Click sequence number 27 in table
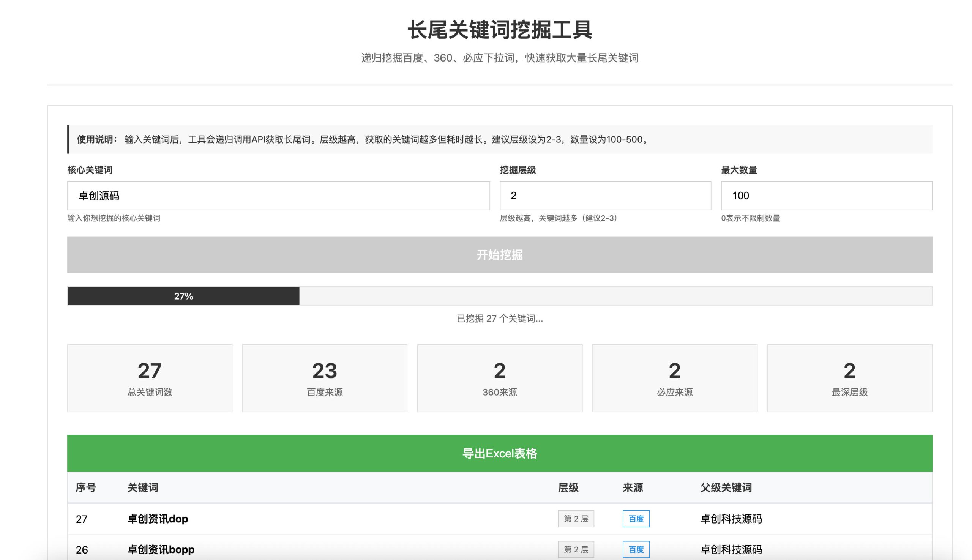 tap(82, 519)
